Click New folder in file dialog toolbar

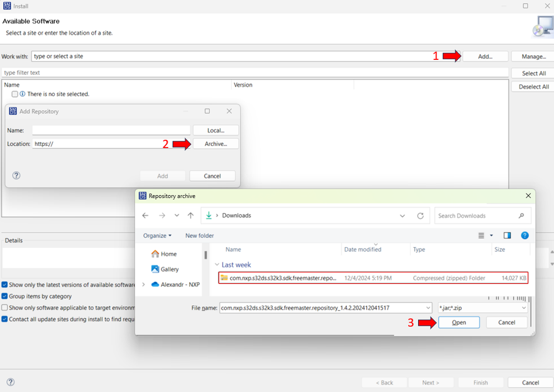pyautogui.click(x=200, y=236)
